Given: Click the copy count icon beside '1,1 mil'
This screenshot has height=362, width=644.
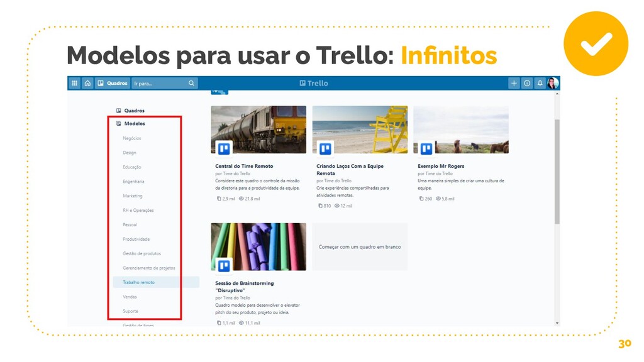Looking at the screenshot, I should (x=219, y=323).
